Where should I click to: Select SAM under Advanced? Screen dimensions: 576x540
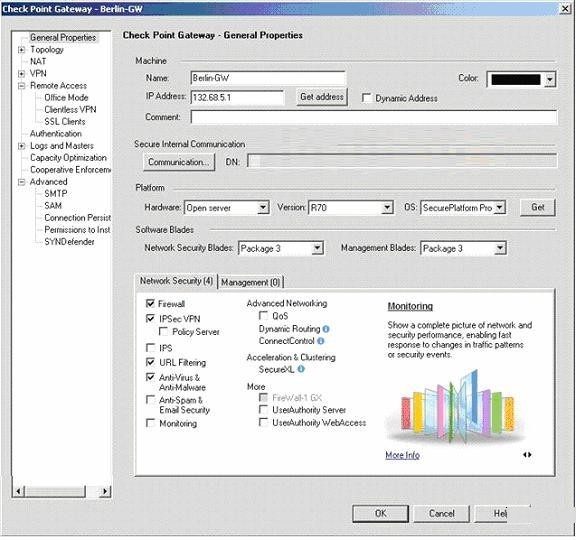click(x=53, y=206)
